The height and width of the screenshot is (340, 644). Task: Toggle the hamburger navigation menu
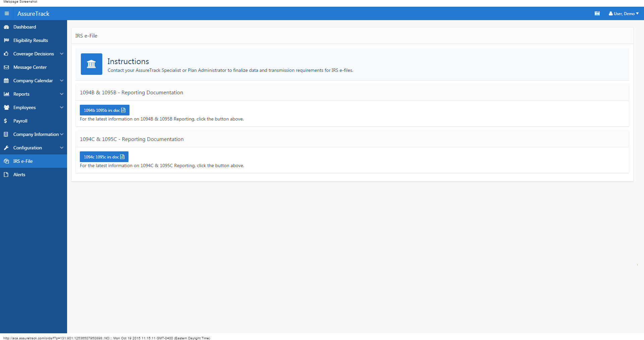coord(7,14)
